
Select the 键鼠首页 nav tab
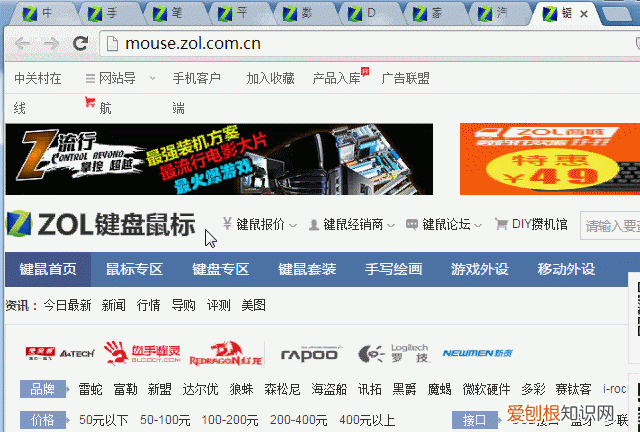tap(48, 269)
